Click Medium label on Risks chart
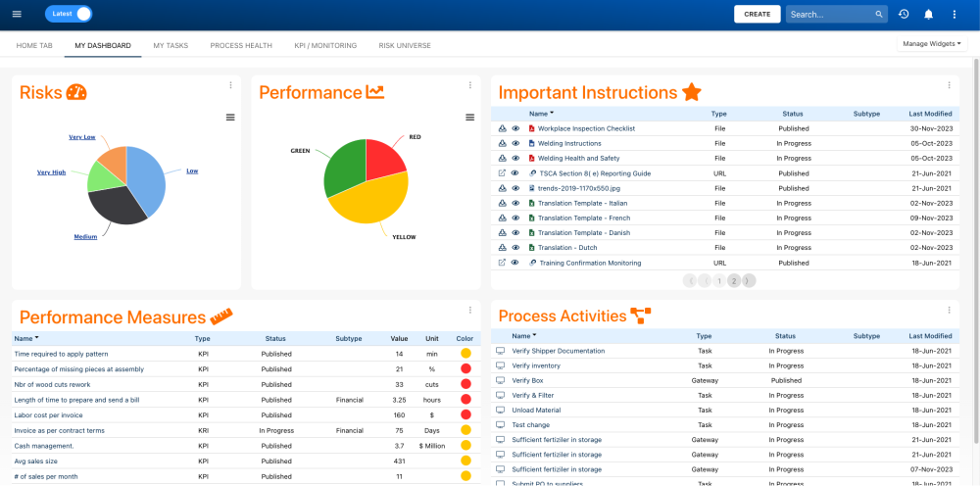The width and height of the screenshot is (980, 486). [x=85, y=237]
